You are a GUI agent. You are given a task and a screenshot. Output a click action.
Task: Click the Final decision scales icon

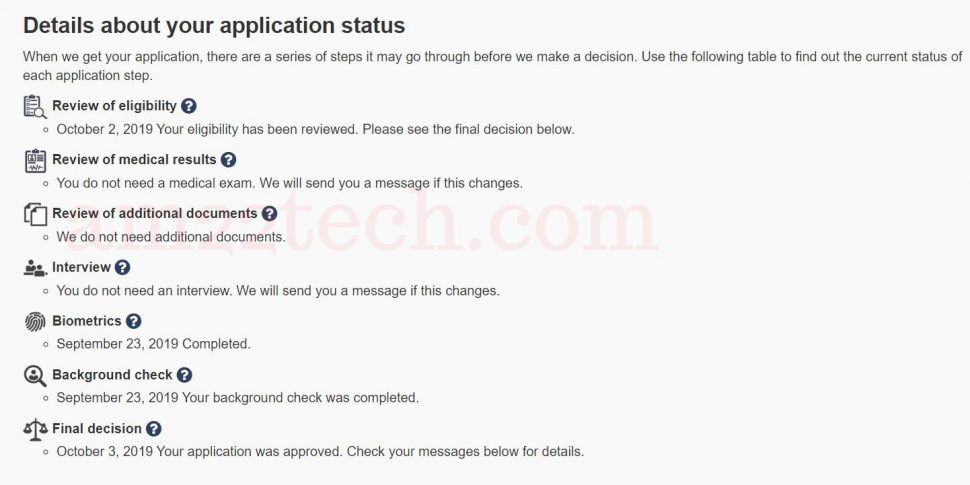point(35,429)
